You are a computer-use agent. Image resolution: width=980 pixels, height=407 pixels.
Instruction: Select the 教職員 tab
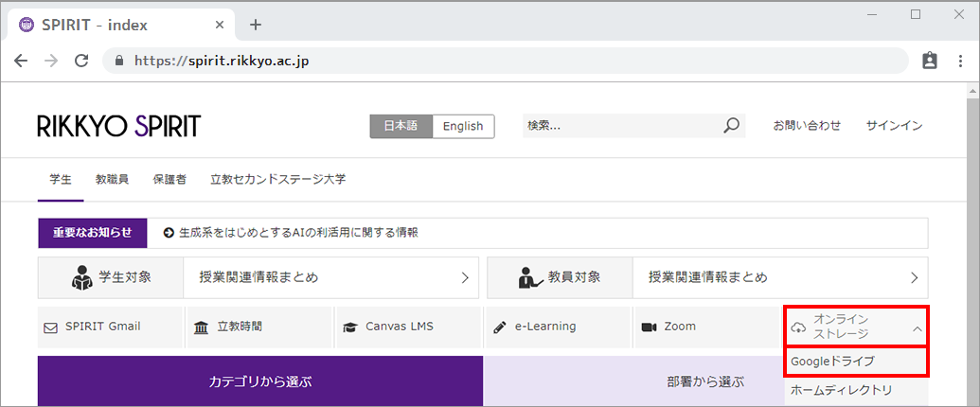[x=112, y=180]
